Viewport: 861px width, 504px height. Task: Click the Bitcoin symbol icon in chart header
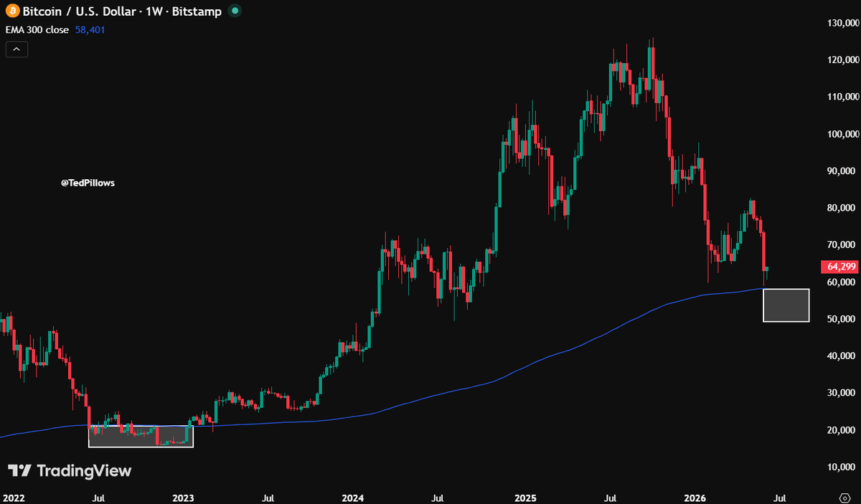pyautogui.click(x=12, y=11)
